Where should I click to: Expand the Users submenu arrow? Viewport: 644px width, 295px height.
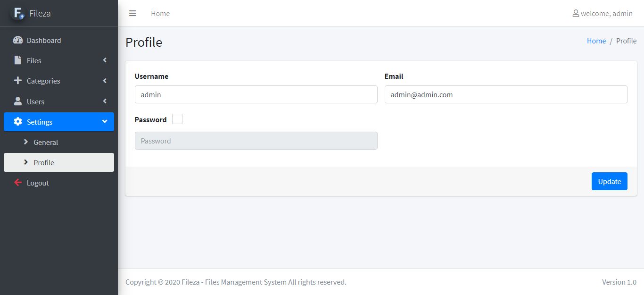(x=105, y=101)
